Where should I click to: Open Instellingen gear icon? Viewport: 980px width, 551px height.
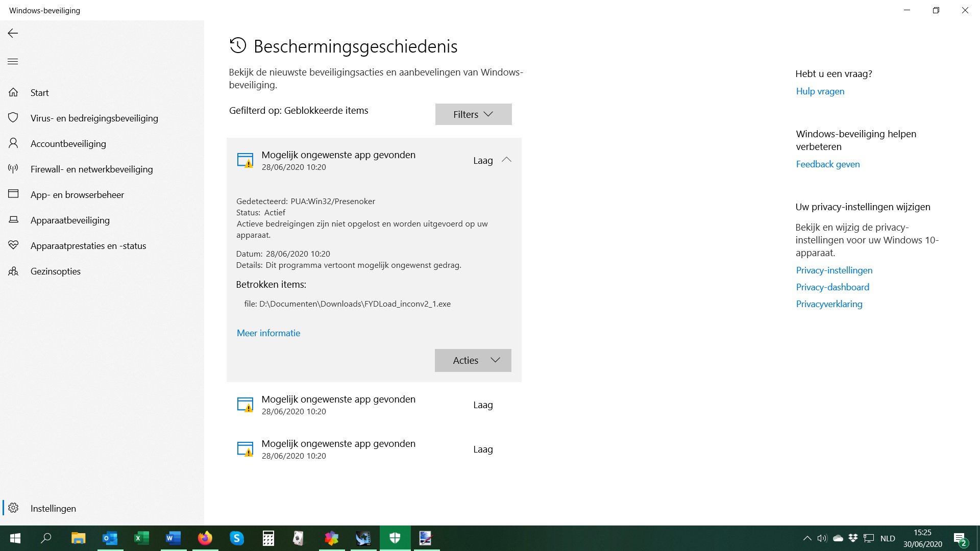pyautogui.click(x=13, y=508)
